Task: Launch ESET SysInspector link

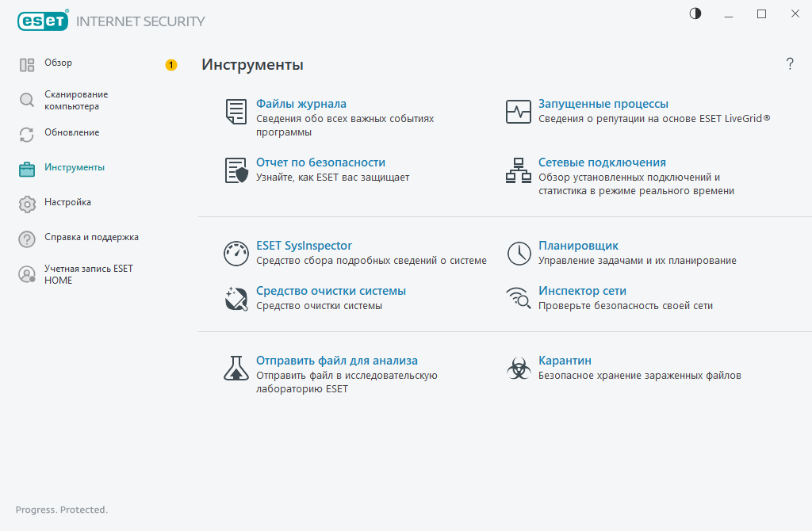Action: [304, 246]
